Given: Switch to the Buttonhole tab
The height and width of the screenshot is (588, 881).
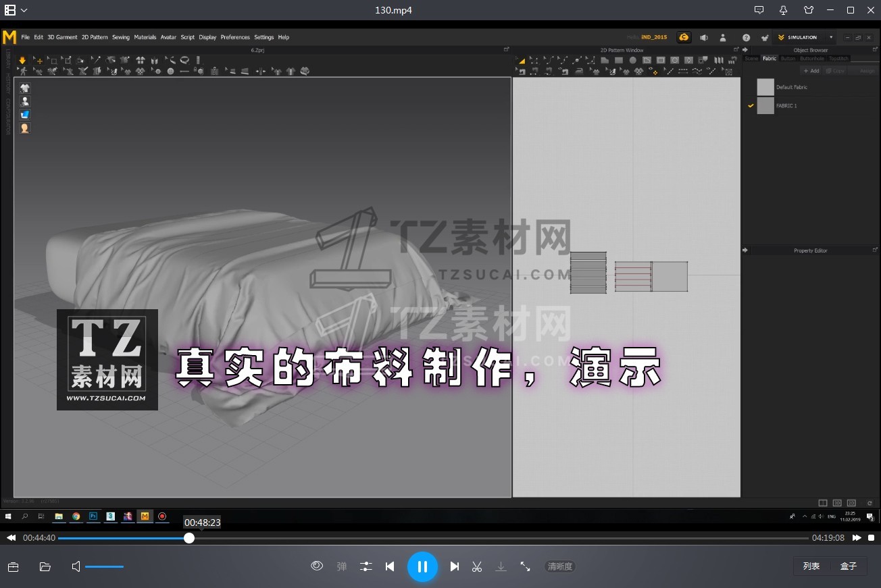Looking at the screenshot, I should point(811,59).
